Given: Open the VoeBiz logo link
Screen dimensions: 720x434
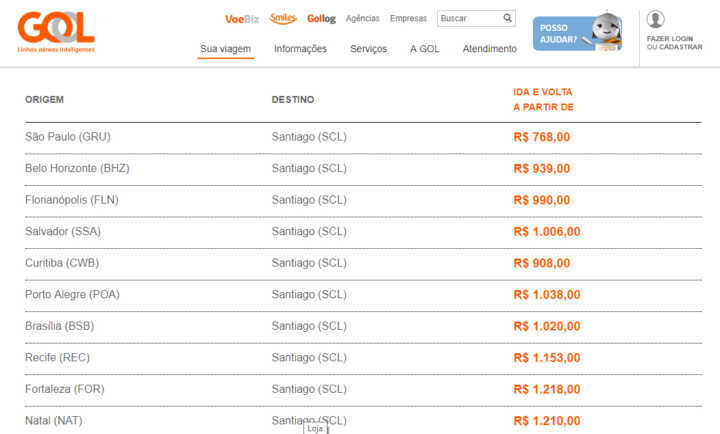Looking at the screenshot, I should (242, 19).
